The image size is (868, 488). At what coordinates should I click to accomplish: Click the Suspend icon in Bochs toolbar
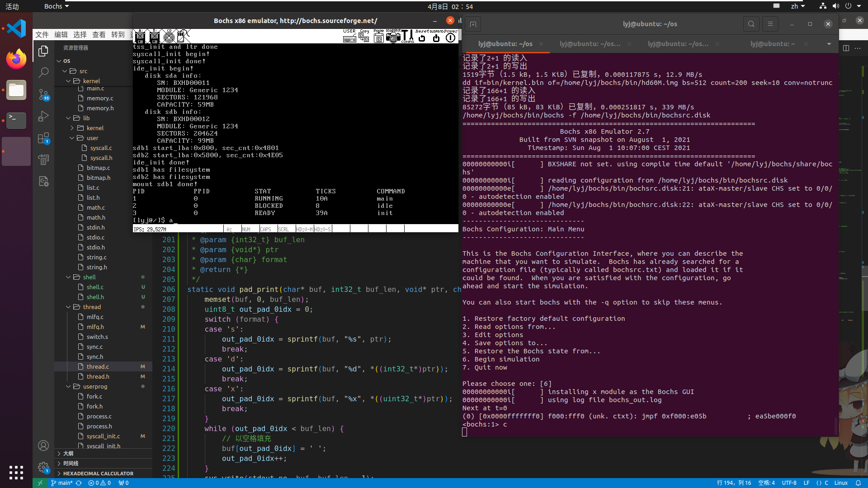436,36
